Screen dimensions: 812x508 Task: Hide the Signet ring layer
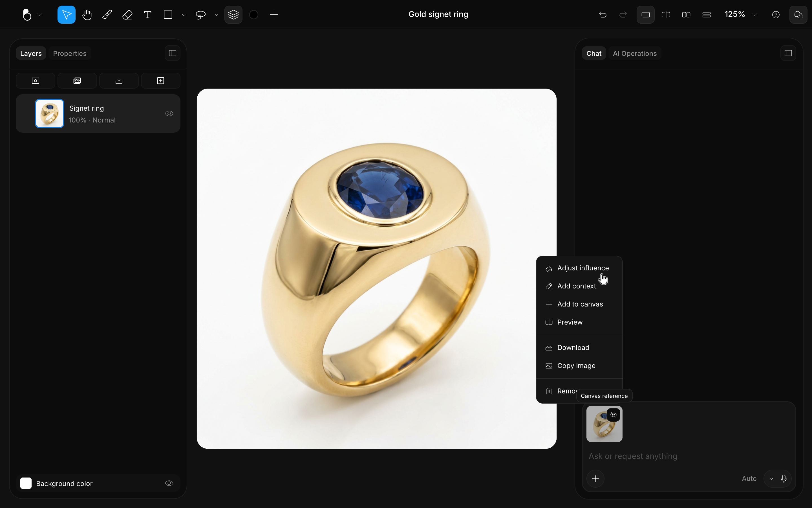169,113
